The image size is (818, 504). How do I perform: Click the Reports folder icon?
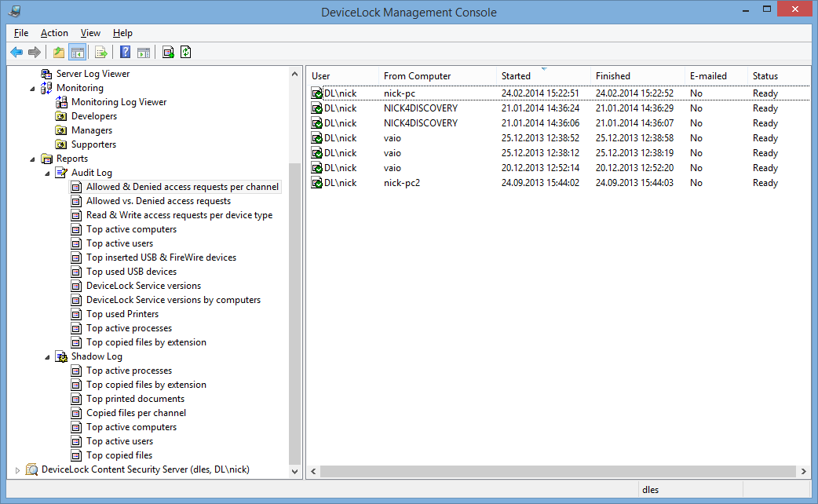pyautogui.click(x=46, y=159)
